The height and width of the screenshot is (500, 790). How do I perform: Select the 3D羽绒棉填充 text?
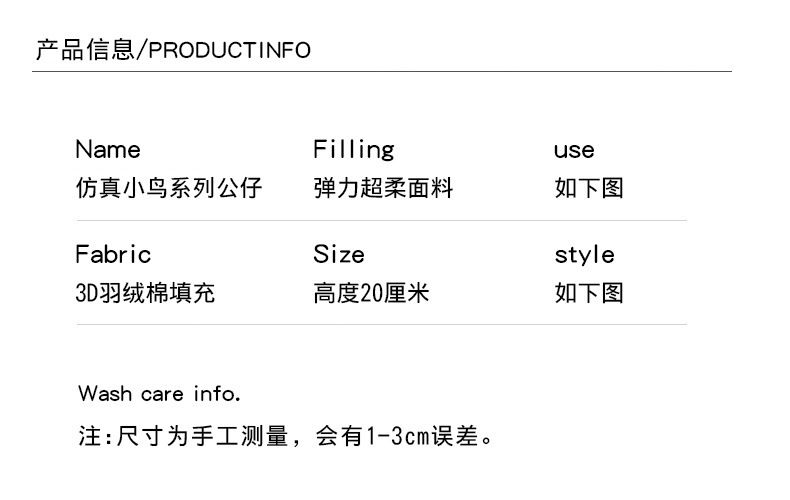tap(145, 293)
